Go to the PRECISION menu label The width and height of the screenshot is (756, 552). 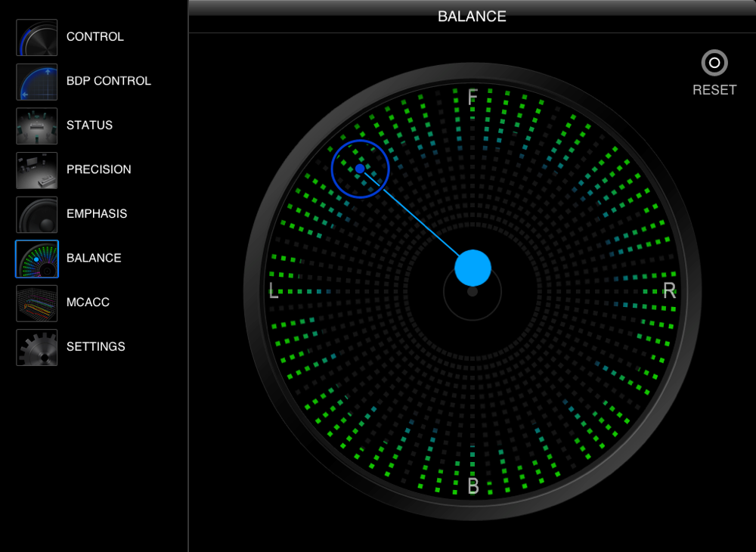(98, 169)
